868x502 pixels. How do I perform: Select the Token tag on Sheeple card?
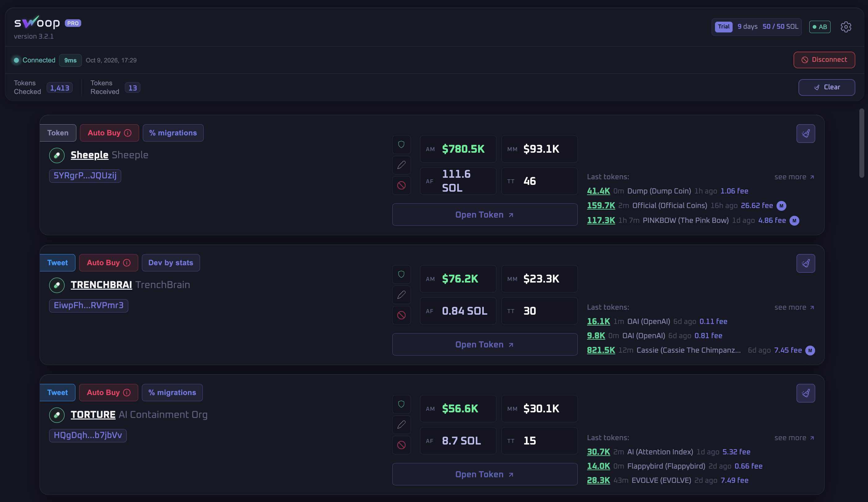coord(58,133)
